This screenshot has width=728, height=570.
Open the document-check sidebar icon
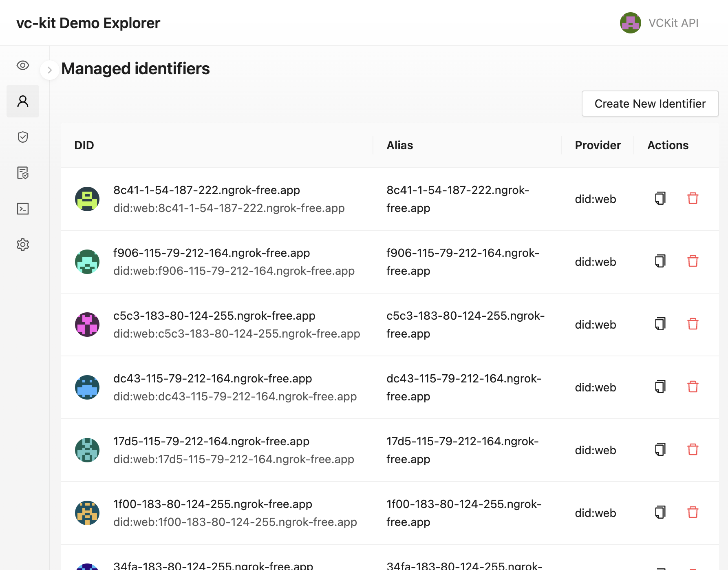pos(23,173)
